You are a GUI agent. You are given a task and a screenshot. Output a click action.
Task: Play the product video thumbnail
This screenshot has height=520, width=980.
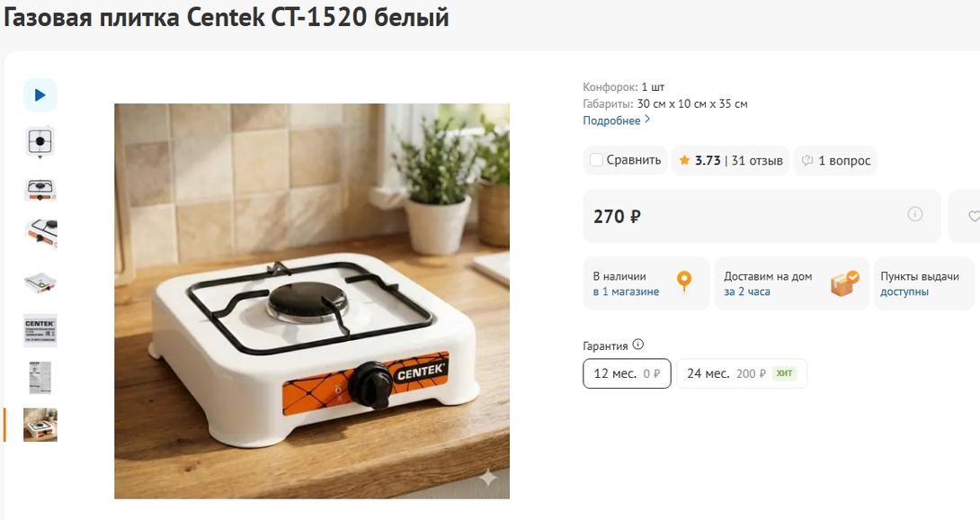(x=40, y=95)
